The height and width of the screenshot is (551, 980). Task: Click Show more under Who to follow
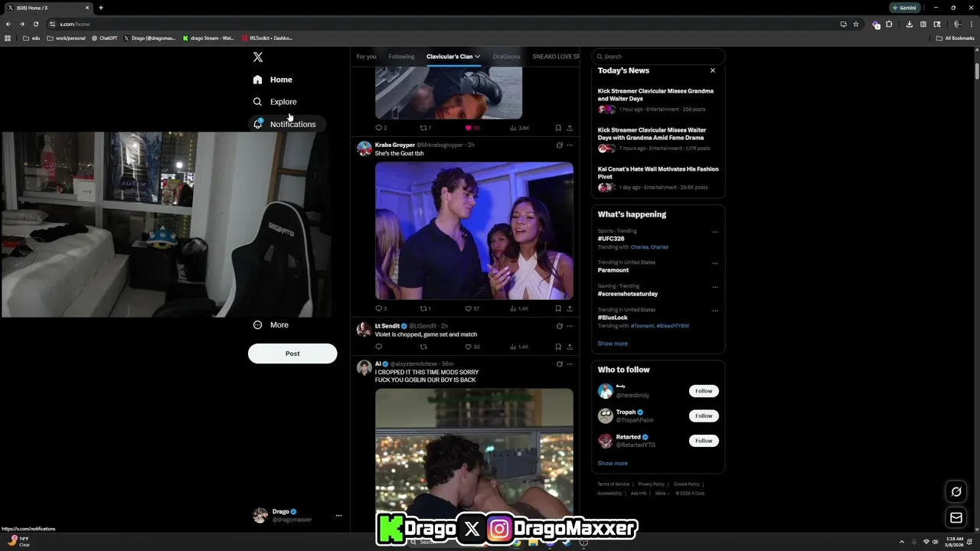click(612, 463)
